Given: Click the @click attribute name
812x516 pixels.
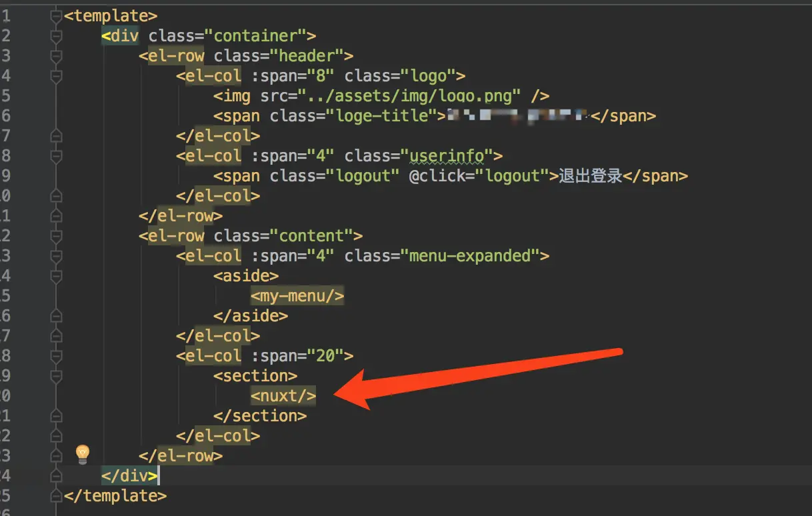Looking at the screenshot, I should point(437,176).
